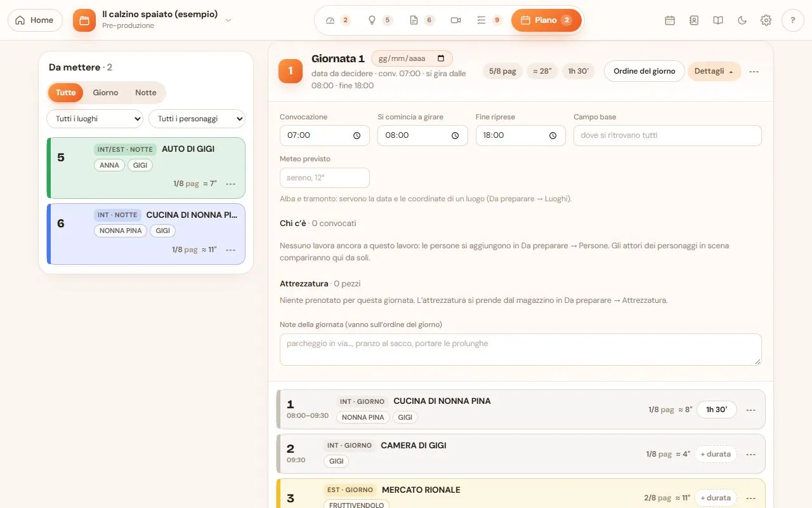
Task: Open Ordine del giorno
Action: pyautogui.click(x=645, y=71)
